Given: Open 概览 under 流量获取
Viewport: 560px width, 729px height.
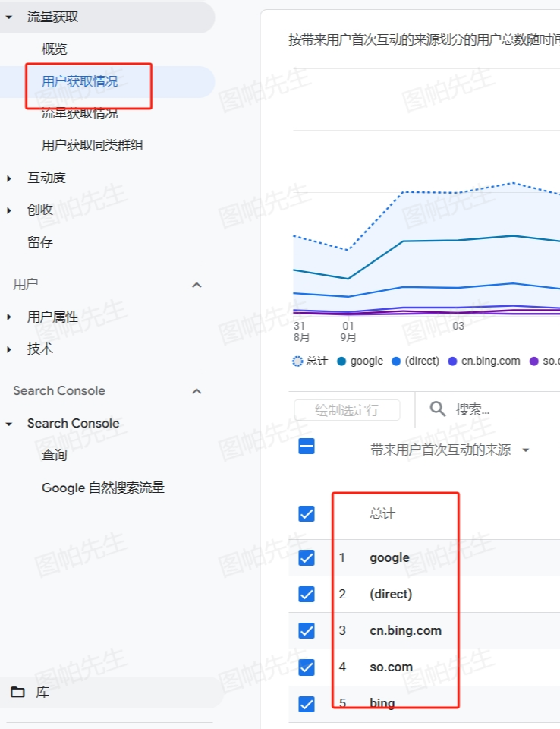Looking at the screenshot, I should point(55,49).
